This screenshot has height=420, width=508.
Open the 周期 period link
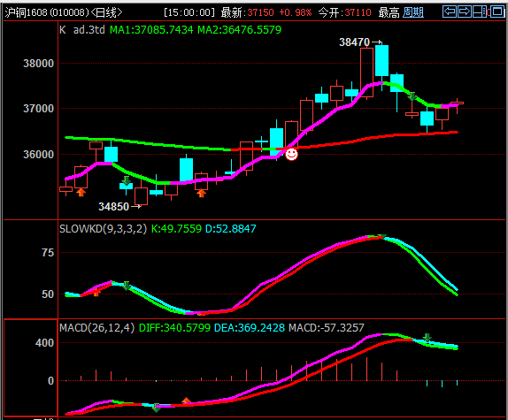pos(413,12)
